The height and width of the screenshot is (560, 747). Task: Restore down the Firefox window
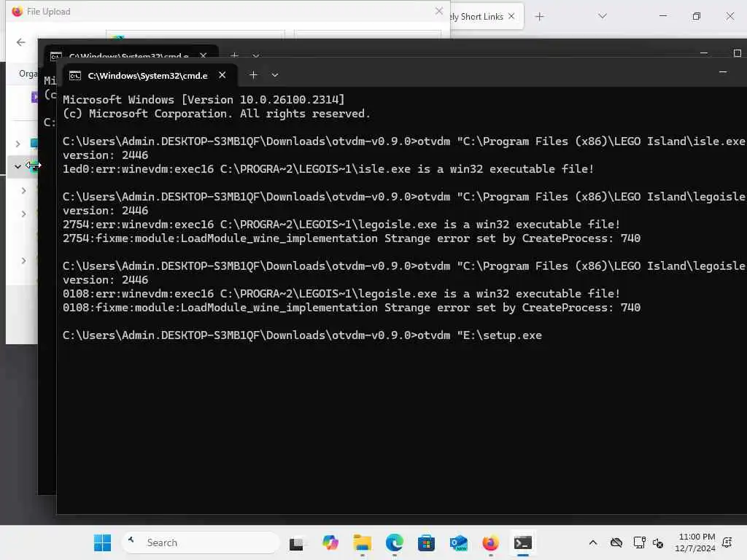pyautogui.click(x=696, y=16)
